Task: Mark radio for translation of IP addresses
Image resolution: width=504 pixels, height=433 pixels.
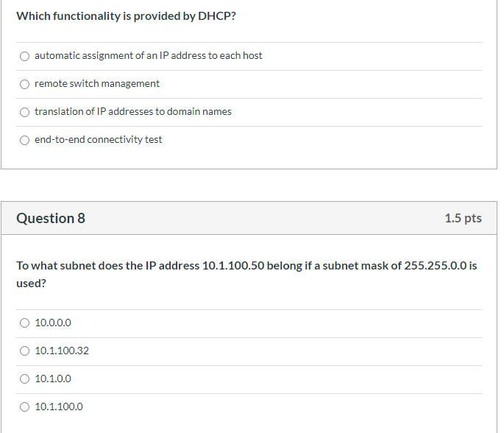Action: click(x=24, y=112)
